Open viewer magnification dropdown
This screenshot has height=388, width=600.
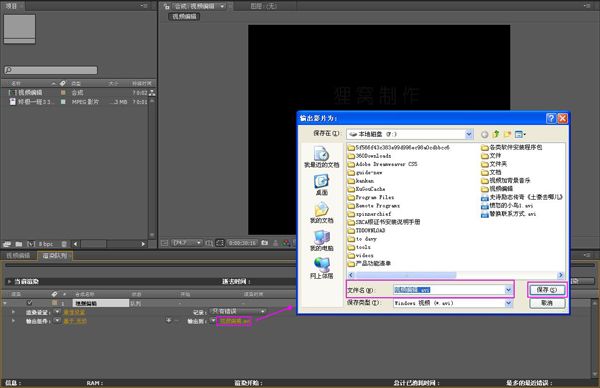coord(187,243)
